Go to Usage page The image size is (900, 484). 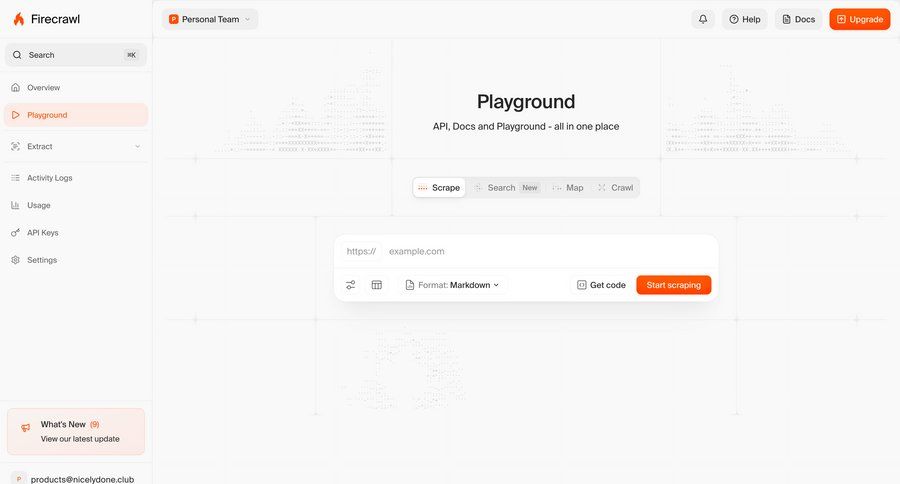click(38, 205)
